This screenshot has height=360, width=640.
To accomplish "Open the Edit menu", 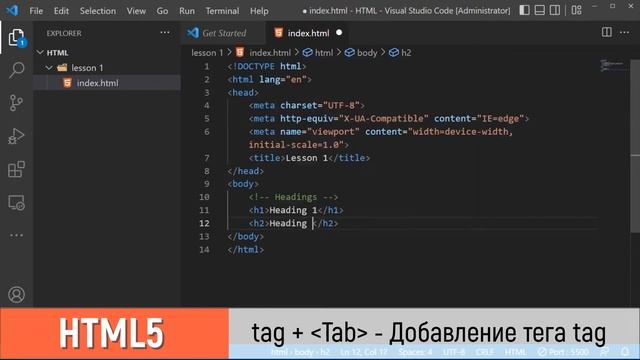I will pos(61,11).
